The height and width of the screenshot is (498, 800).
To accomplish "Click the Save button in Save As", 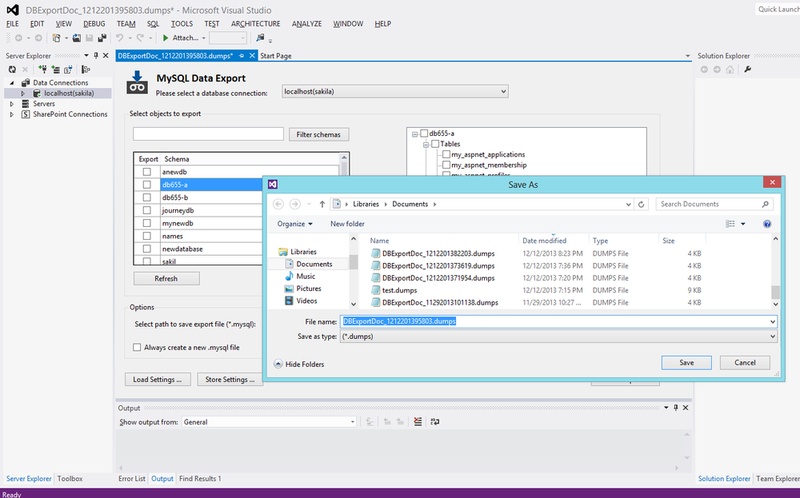I will click(x=686, y=363).
